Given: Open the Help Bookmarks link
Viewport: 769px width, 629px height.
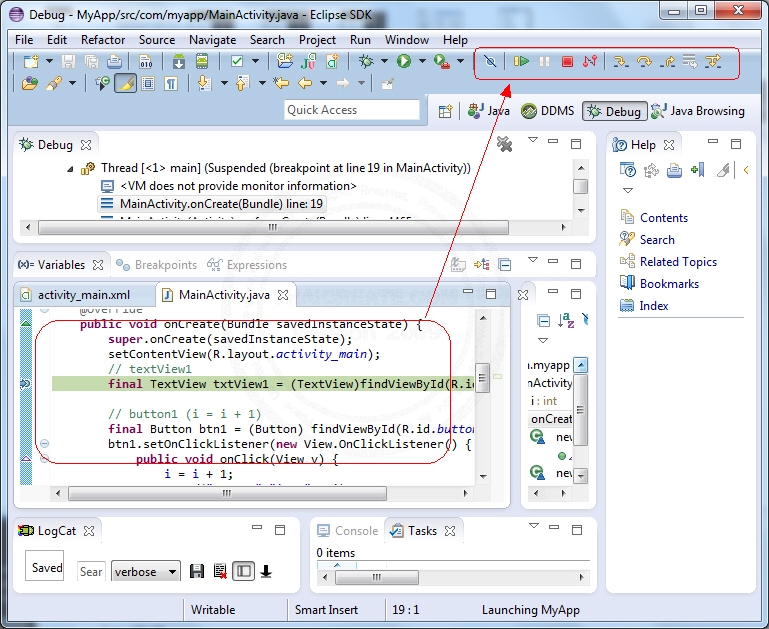Looking at the screenshot, I should point(669,284).
